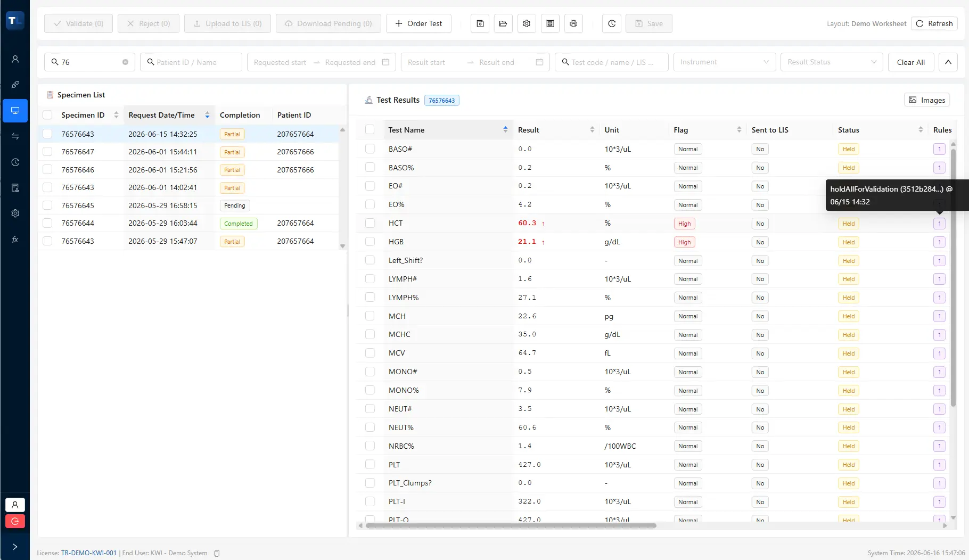Sort the Result column
969x560 pixels.
592,130
